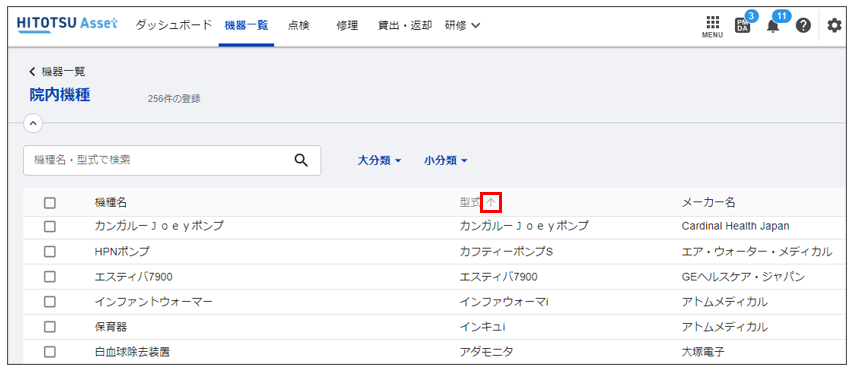
Task: Click the インファウォーマi model cell
Action: (x=504, y=302)
